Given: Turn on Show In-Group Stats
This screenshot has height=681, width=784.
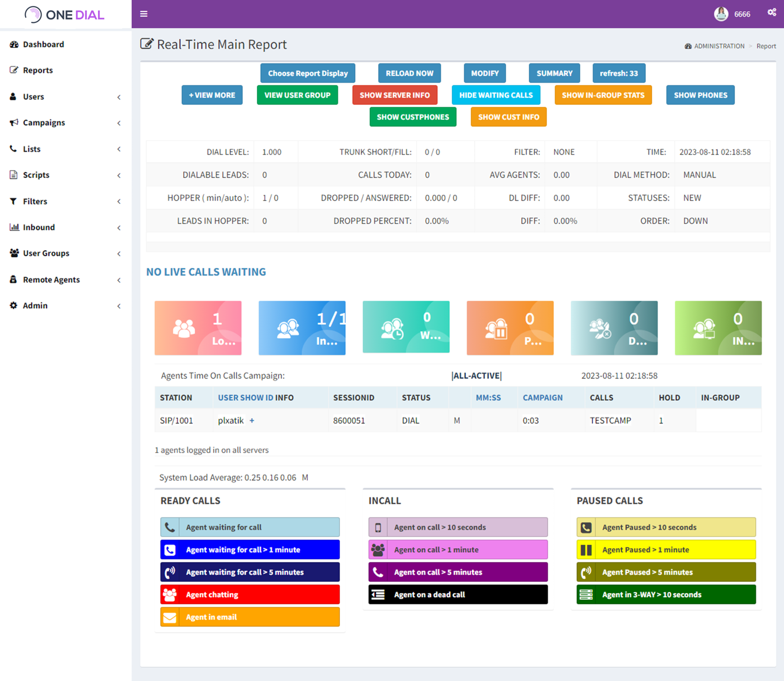Looking at the screenshot, I should pyautogui.click(x=603, y=95).
